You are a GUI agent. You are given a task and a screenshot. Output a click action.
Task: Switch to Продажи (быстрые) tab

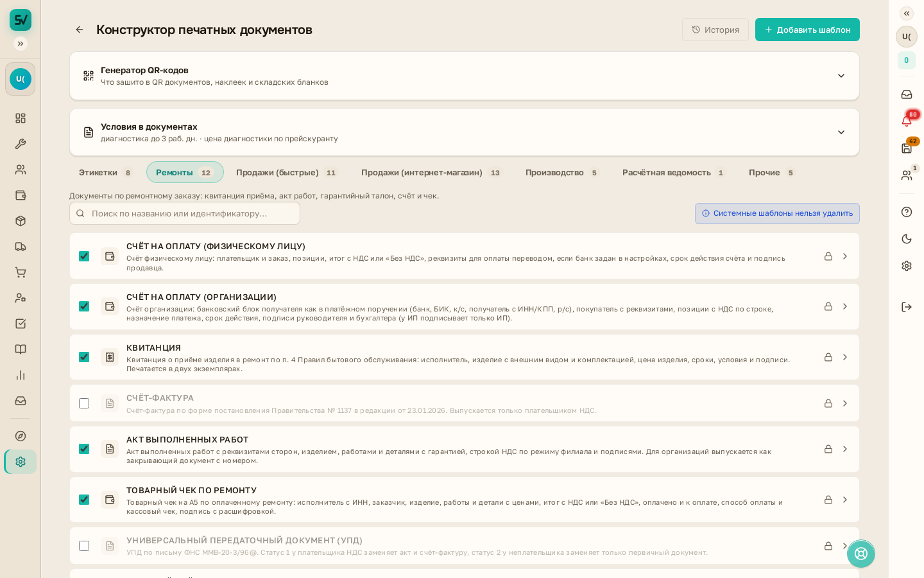pos(286,172)
